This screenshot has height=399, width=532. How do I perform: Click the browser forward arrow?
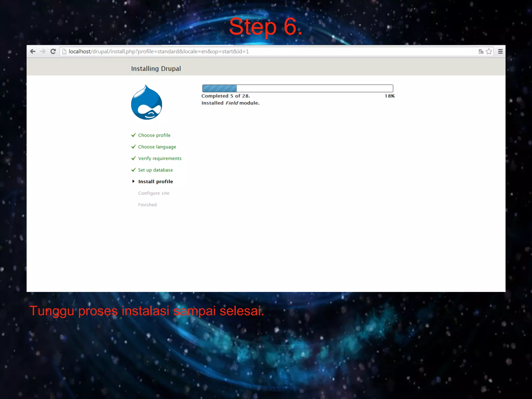(43, 51)
